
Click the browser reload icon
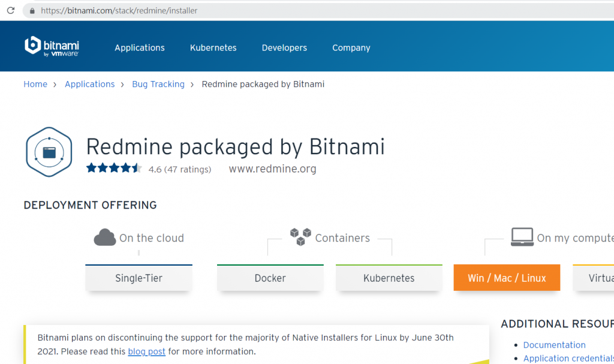click(x=11, y=11)
